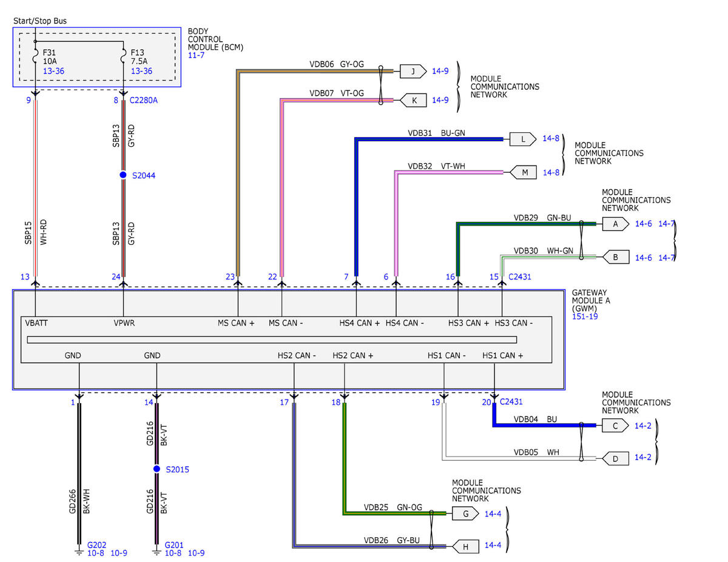Click wire label VDB30 WH-GN
The height and width of the screenshot is (562, 728).
coord(544,250)
